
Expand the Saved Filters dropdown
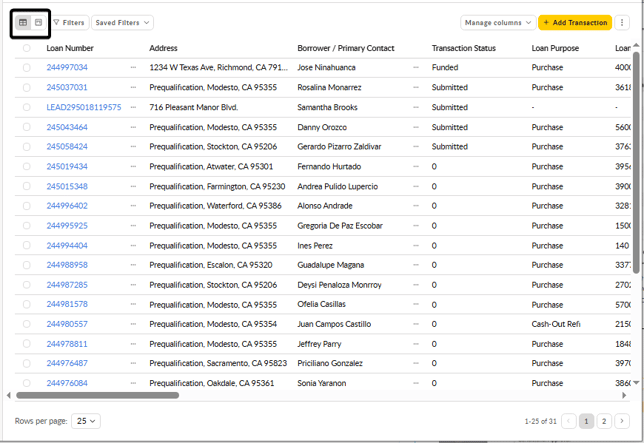pyautogui.click(x=122, y=23)
